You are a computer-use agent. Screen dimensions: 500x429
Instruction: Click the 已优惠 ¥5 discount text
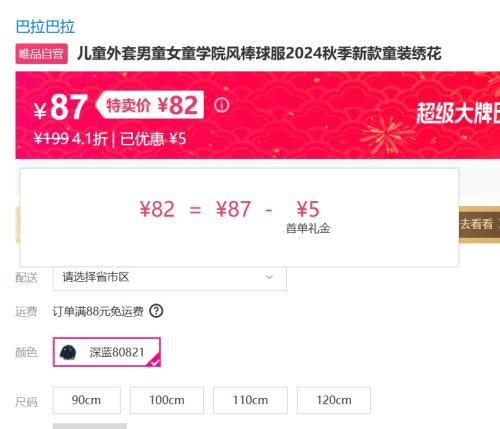[x=153, y=139]
